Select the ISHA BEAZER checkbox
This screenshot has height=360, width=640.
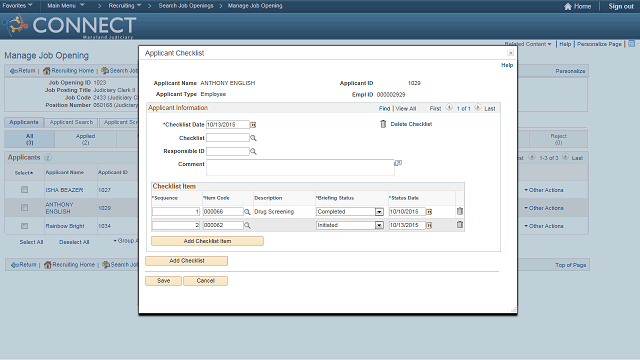[24, 190]
